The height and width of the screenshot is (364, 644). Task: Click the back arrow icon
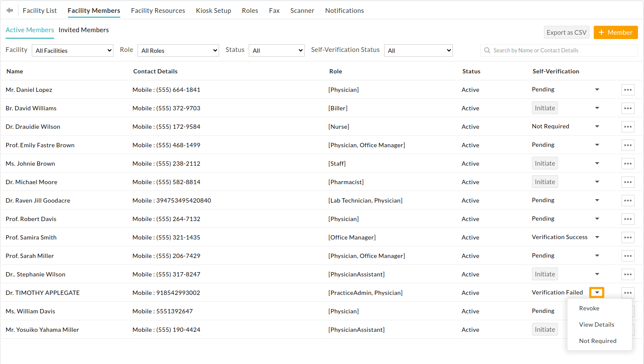(x=9, y=10)
